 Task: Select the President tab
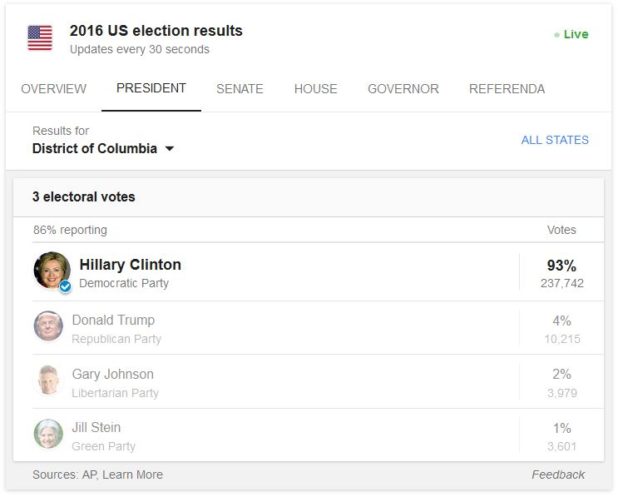tap(151, 88)
